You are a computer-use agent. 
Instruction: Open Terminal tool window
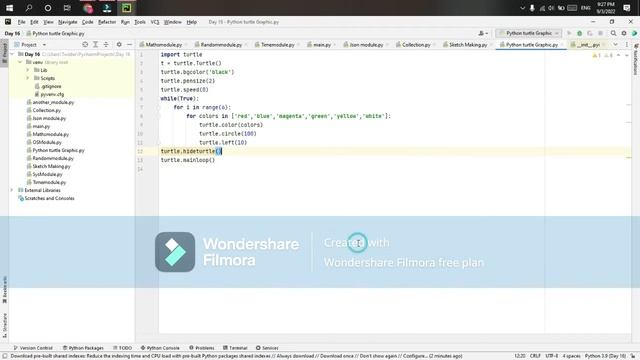(x=235, y=348)
